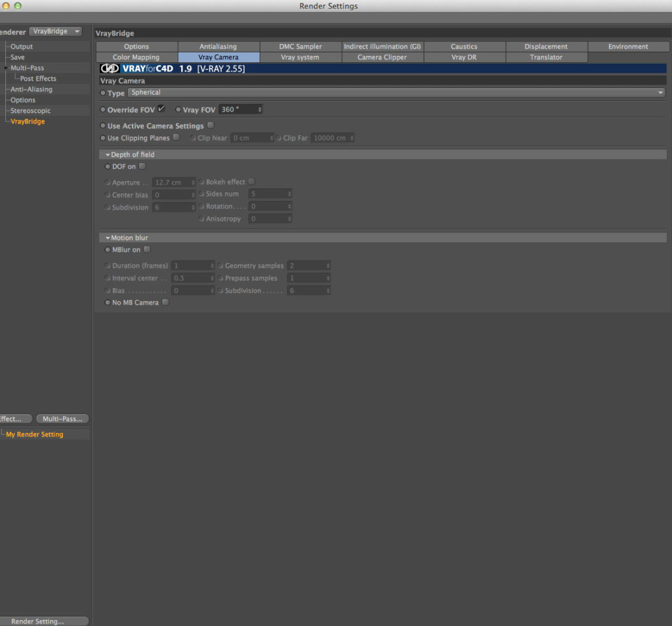This screenshot has width=672, height=626.
Task: Open the Environment tab
Action: coord(628,47)
